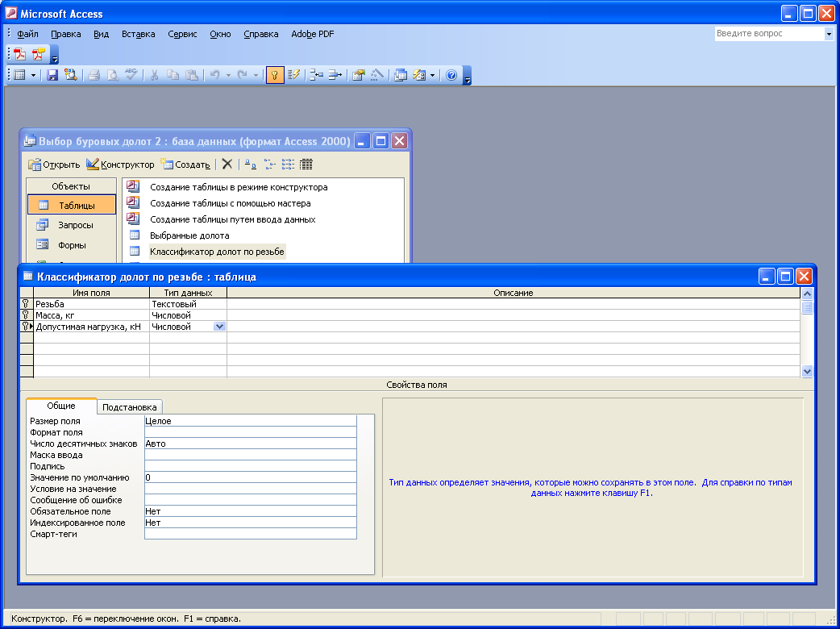The width and height of the screenshot is (840, 629).
Task: Click Создать in the database window
Action: (x=185, y=165)
